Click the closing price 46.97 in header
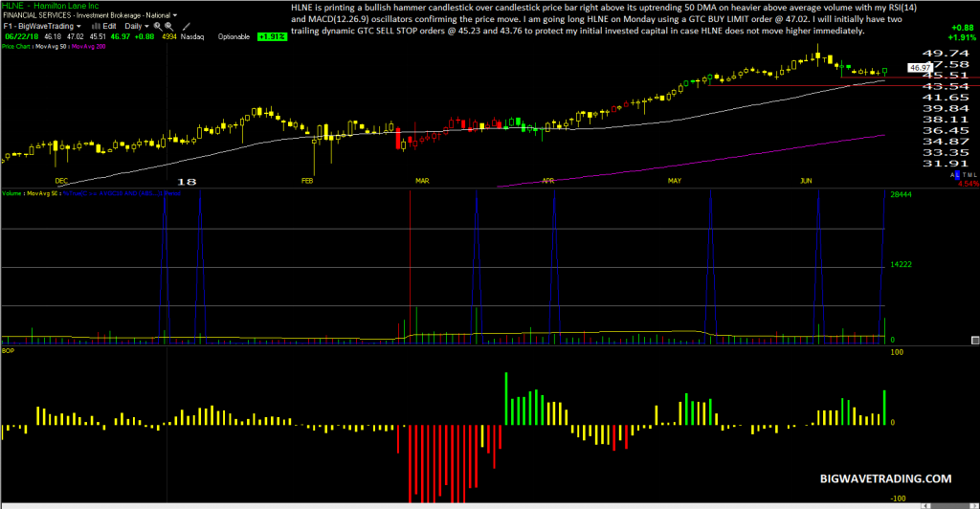This screenshot has height=509, width=980. click(x=121, y=37)
